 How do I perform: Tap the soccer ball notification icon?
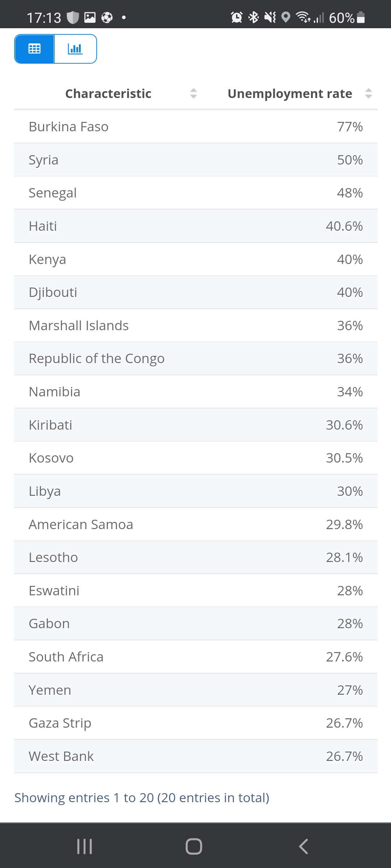click(107, 17)
